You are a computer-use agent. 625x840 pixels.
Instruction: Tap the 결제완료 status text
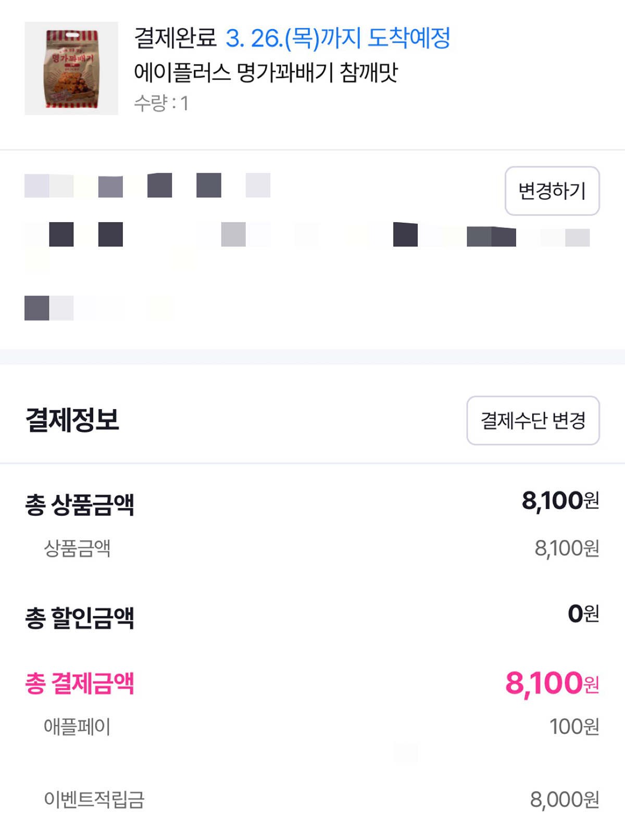click(175, 38)
